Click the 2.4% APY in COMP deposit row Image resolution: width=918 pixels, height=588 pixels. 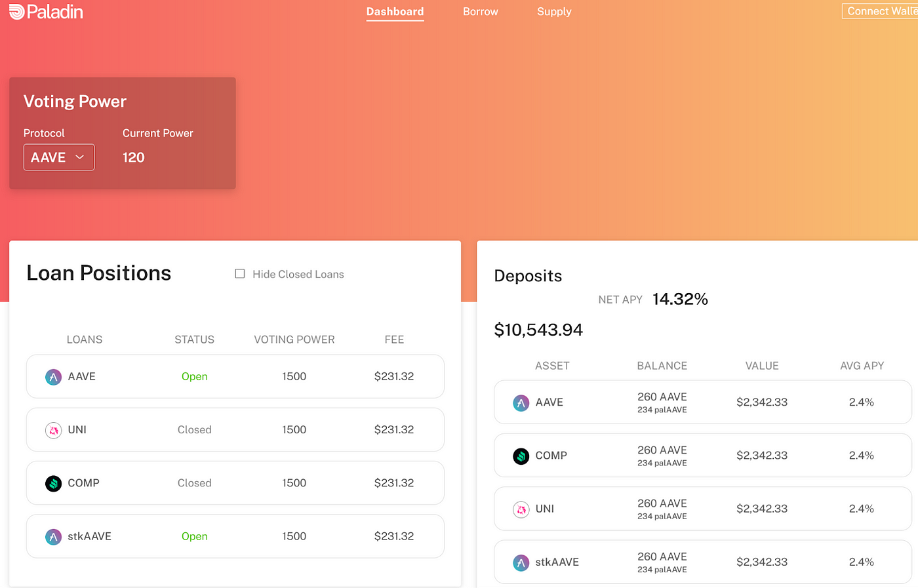pos(862,455)
